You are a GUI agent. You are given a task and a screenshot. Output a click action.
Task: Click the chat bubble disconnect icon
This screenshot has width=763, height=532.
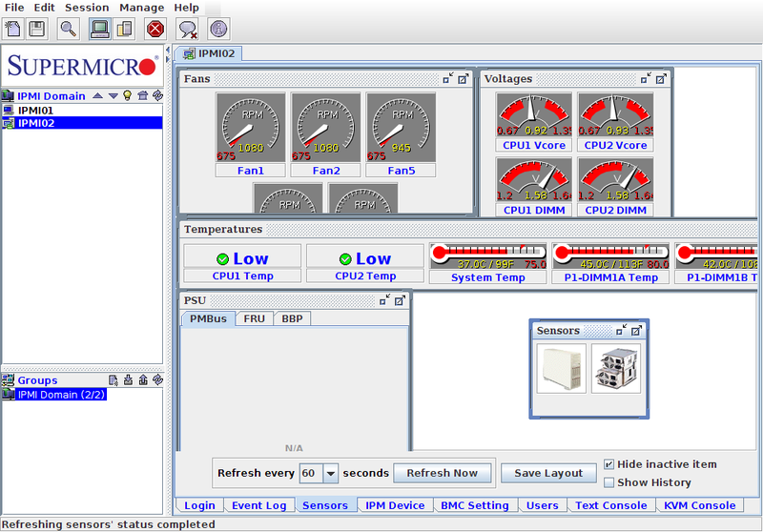(x=187, y=29)
